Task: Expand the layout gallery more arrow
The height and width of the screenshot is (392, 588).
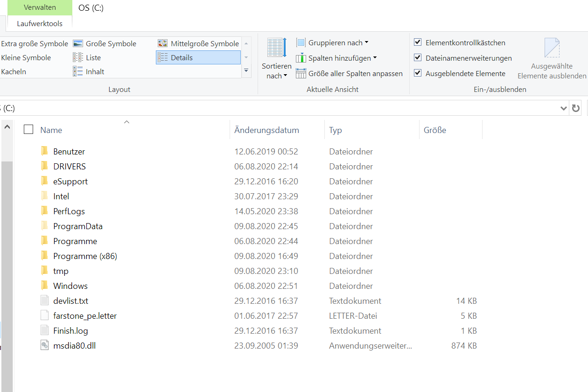Action: coord(246,70)
